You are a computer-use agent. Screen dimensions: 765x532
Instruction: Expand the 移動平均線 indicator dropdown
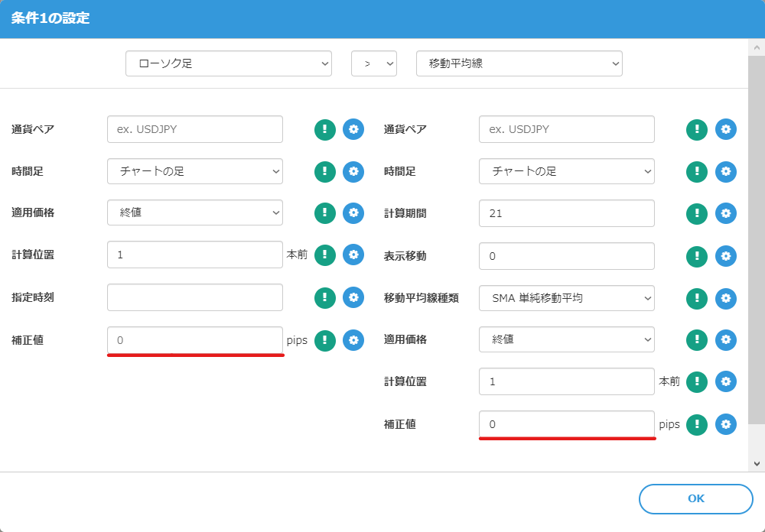[519, 63]
